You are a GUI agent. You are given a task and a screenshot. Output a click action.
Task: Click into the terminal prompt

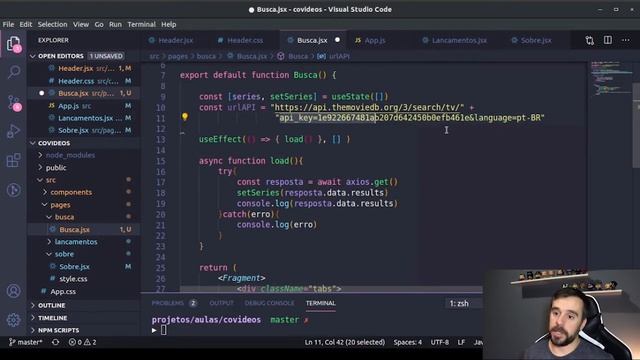click(x=163, y=330)
